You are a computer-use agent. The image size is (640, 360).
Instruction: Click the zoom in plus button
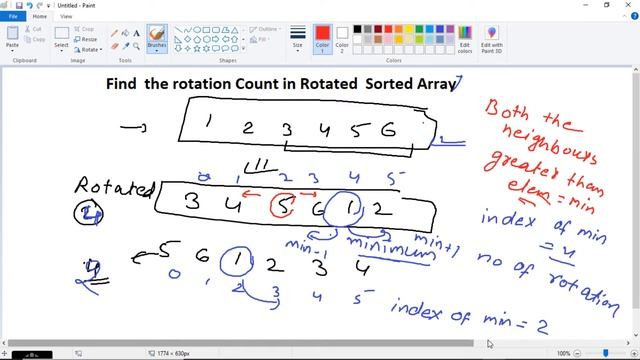pos(634,353)
